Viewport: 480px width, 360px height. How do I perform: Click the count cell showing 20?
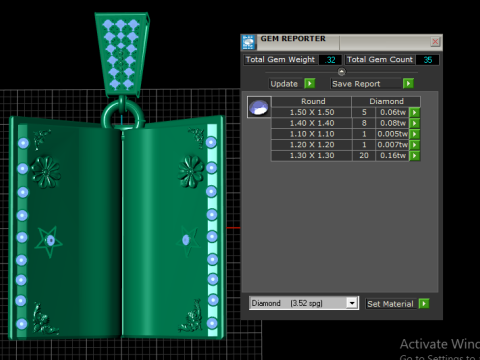(364, 156)
